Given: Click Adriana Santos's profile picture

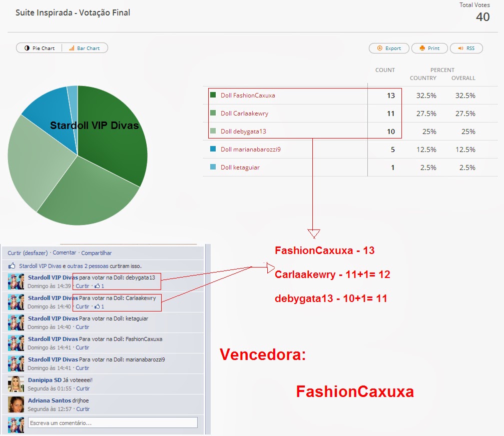Looking at the screenshot, I should tap(16, 405).
